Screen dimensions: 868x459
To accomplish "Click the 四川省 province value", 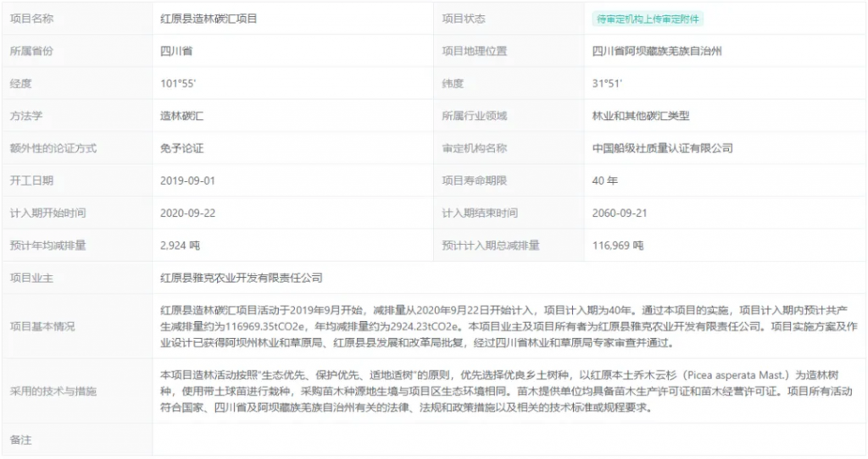I will (176, 51).
